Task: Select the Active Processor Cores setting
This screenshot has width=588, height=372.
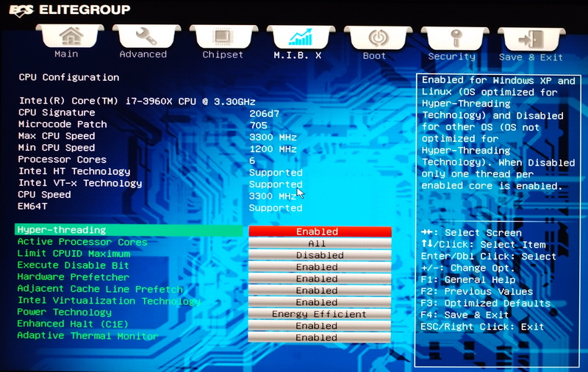Action: click(82, 242)
